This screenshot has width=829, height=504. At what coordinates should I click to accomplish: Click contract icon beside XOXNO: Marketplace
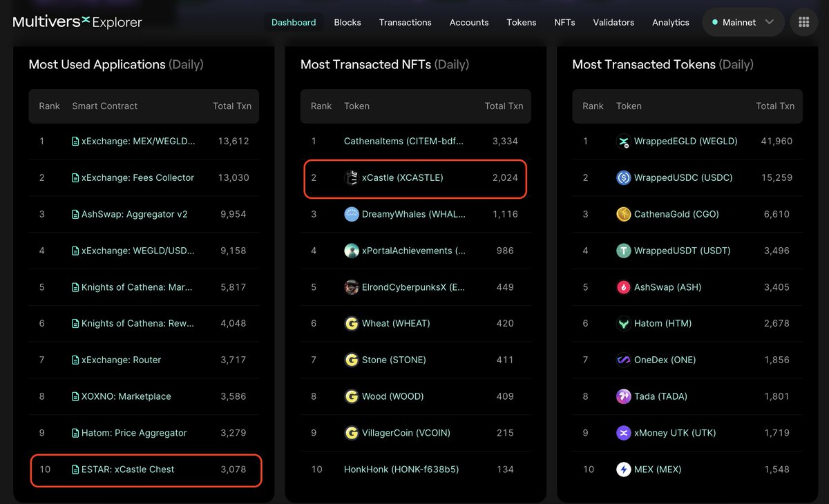pos(75,397)
